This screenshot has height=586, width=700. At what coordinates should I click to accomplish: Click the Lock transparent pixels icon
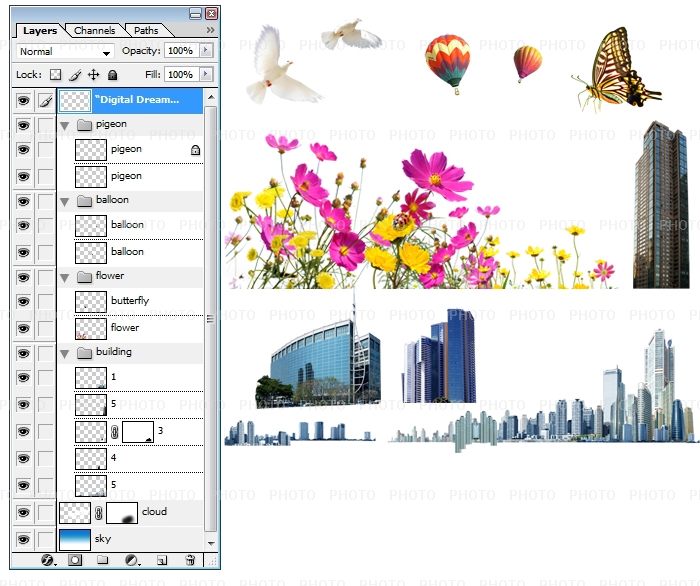[56, 75]
